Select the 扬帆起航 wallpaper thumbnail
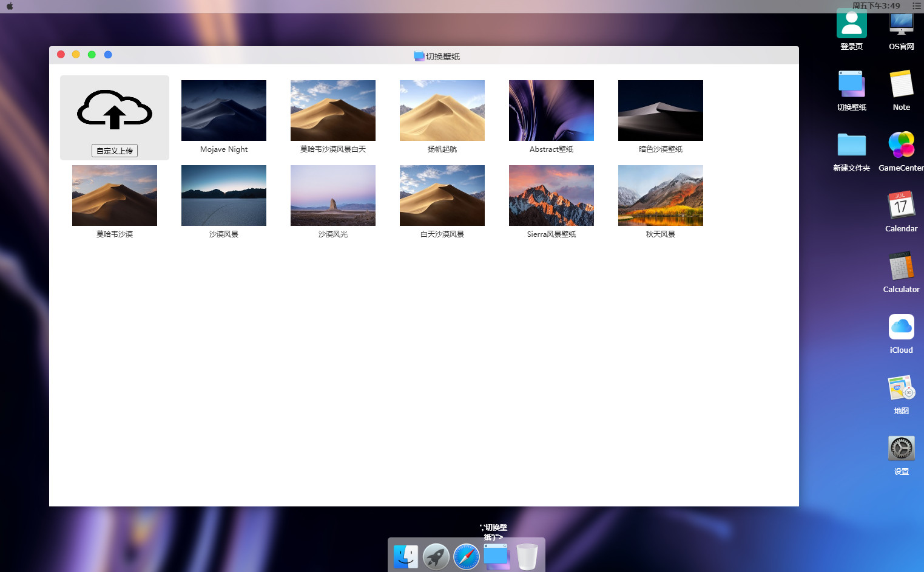This screenshot has width=924, height=572. point(442,111)
